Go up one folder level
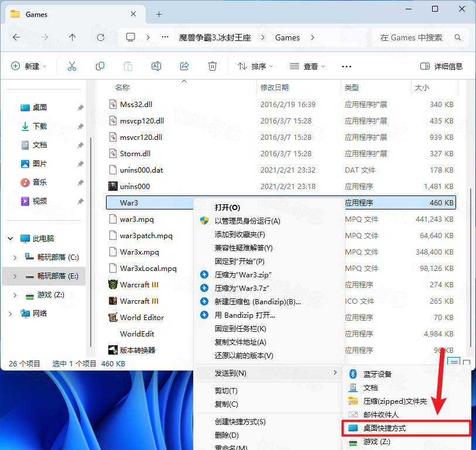 pos(72,37)
